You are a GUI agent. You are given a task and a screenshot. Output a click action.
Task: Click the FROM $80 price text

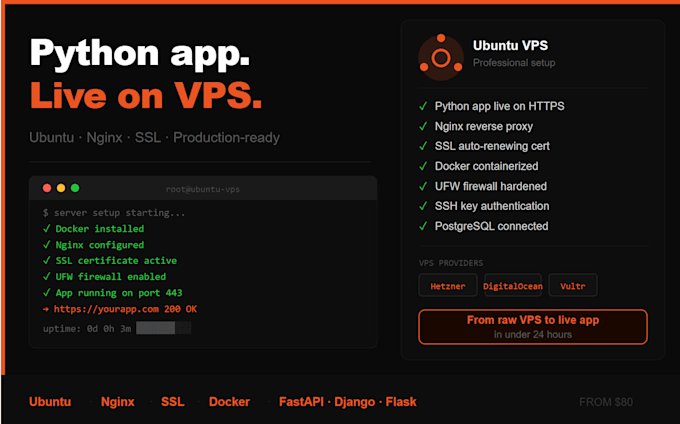tap(606, 402)
